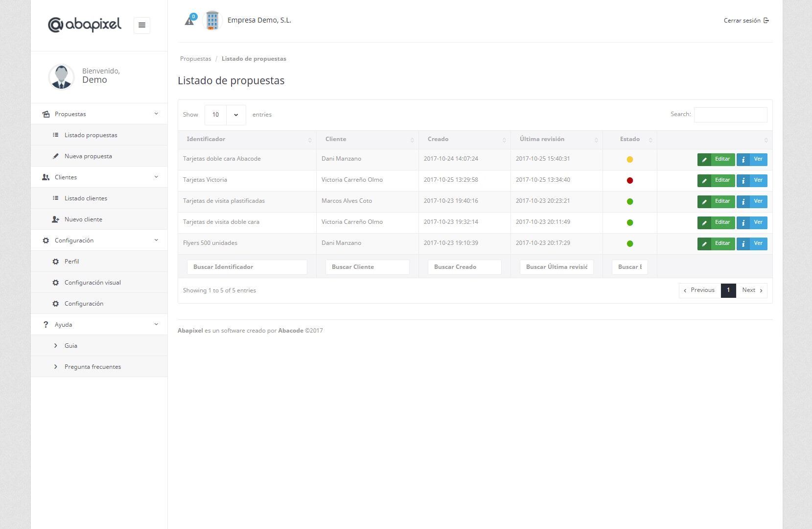Click Ver for Tarjetas doble cara Abacode

pos(752,160)
